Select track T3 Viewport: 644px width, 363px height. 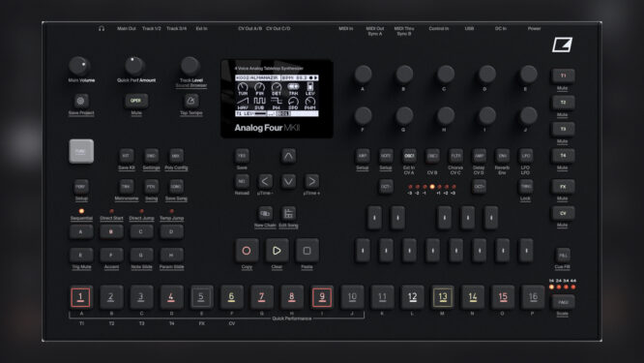click(x=563, y=129)
